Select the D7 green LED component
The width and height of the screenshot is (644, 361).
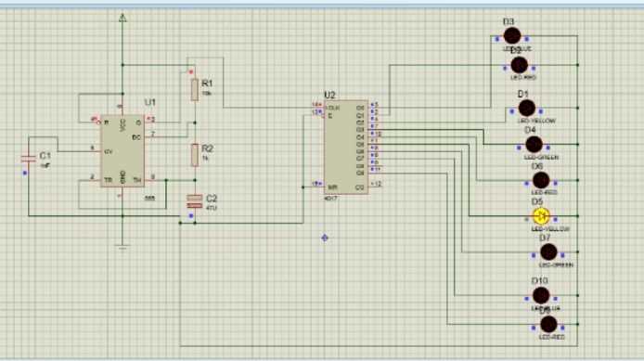(x=548, y=251)
